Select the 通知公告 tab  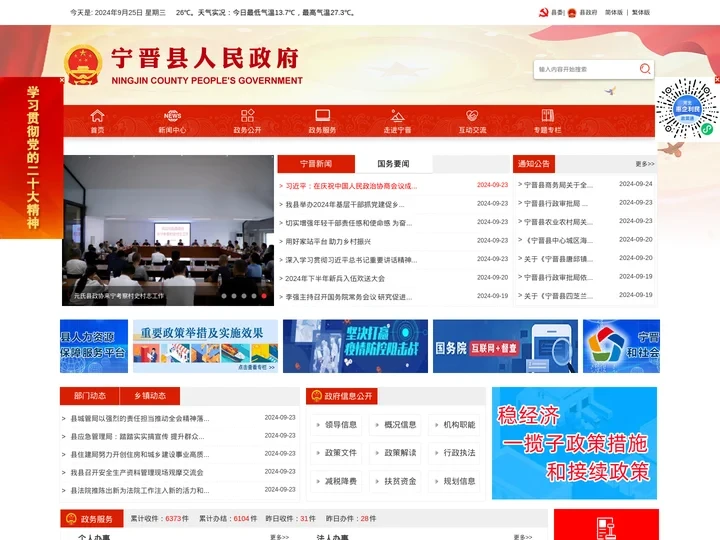point(534,163)
